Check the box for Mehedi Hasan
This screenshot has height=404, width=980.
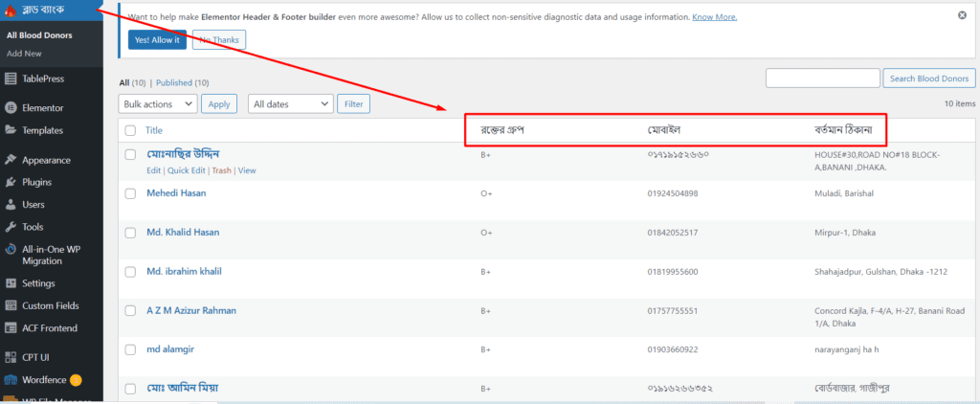point(130,193)
